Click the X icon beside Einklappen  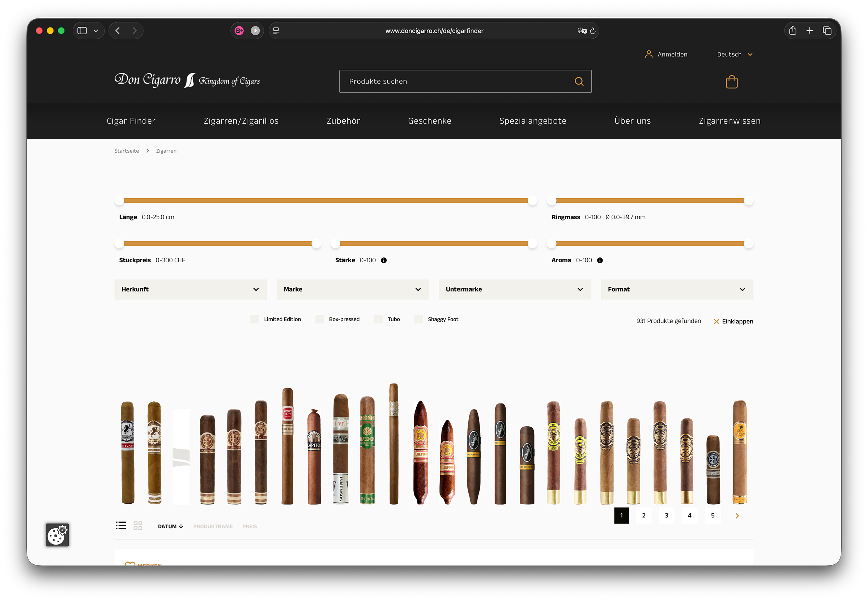click(716, 321)
